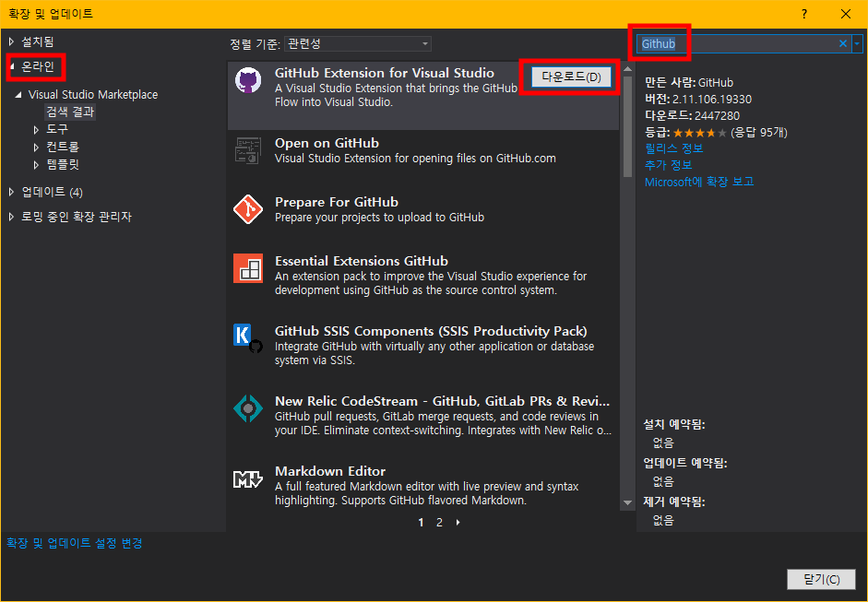The width and height of the screenshot is (868, 602).
Task: Click the version 2.11.106.19330 text
Action: [x=712, y=100]
